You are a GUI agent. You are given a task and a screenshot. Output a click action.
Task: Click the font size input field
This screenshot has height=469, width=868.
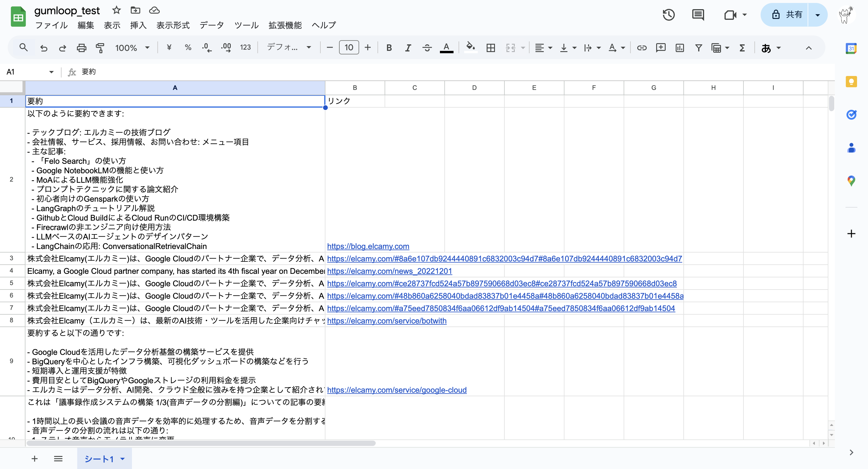349,48
